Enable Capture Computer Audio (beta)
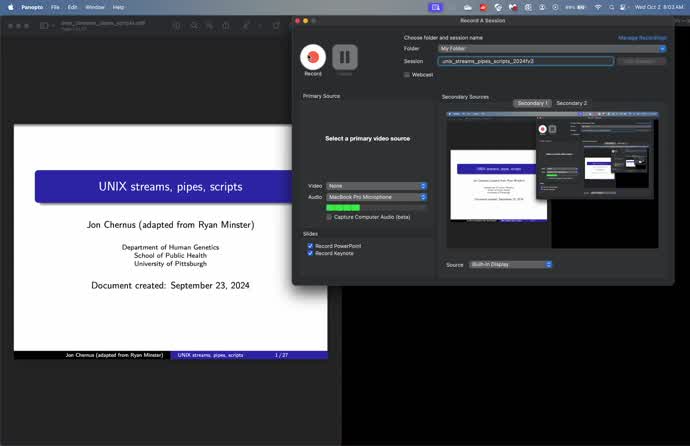The height and width of the screenshot is (446, 690). coord(330,216)
